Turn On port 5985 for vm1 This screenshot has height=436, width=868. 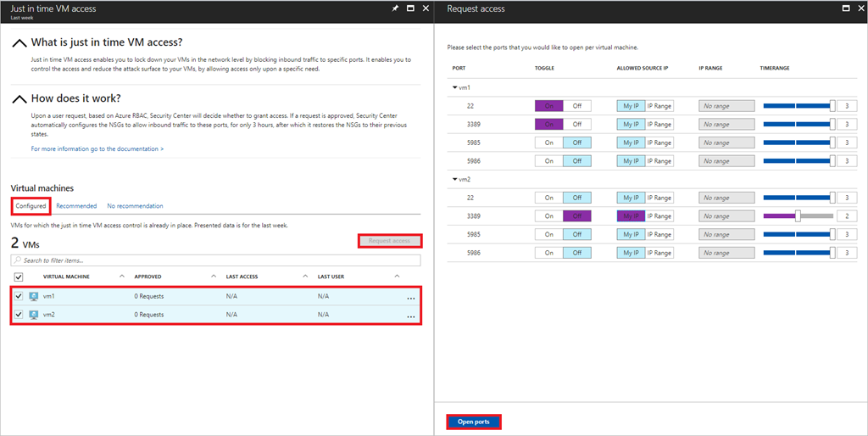click(x=549, y=143)
